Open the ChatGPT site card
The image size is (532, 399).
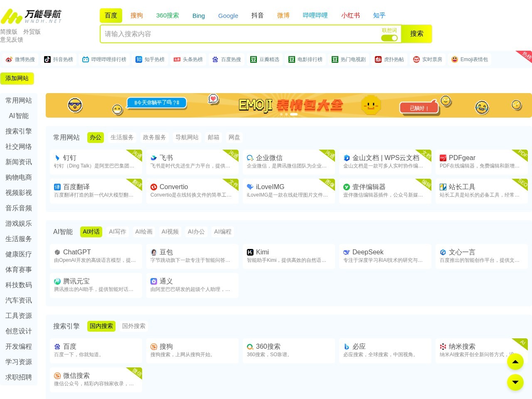tap(96, 256)
